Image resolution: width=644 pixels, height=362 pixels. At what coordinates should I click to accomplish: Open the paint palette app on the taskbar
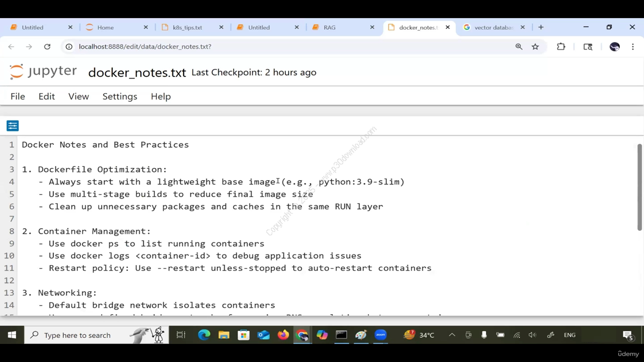(361, 335)
